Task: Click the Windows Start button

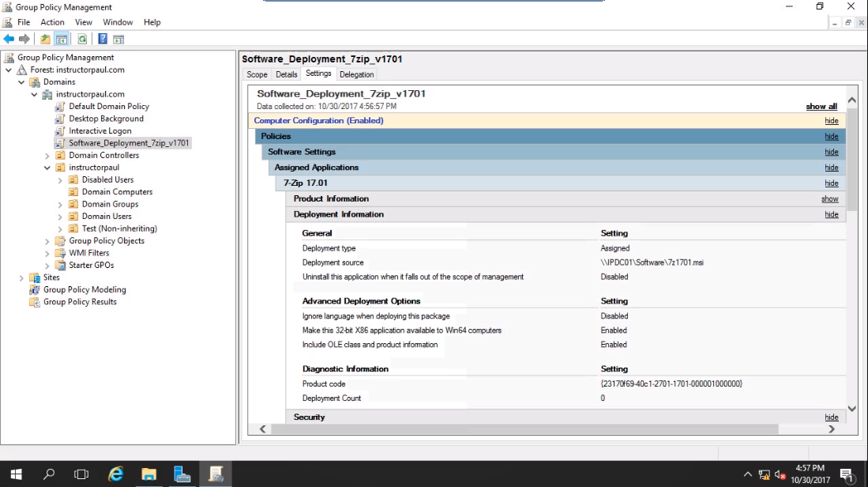Action: (16, 474)
